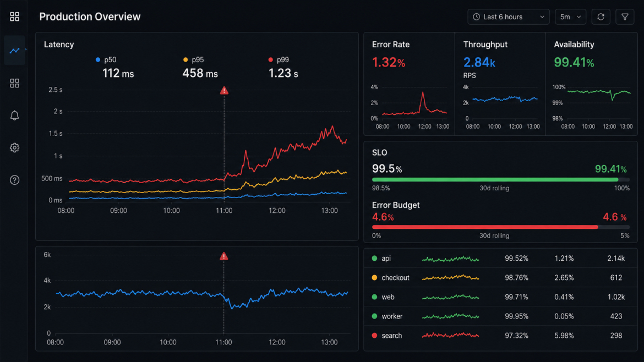
Task: Click the green status dot for api
Action: (x=374, y=258)
